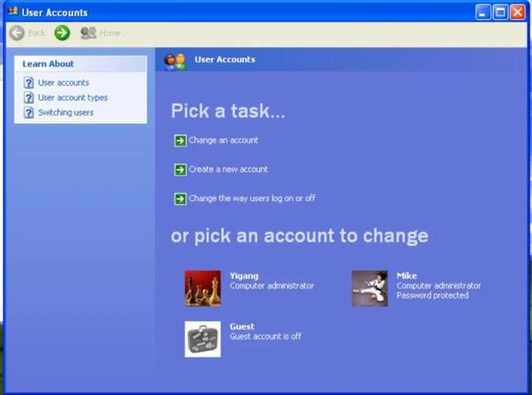Open the 'User accounts' Learn About link
Screen dimensions: 532x395
[63, 83]
